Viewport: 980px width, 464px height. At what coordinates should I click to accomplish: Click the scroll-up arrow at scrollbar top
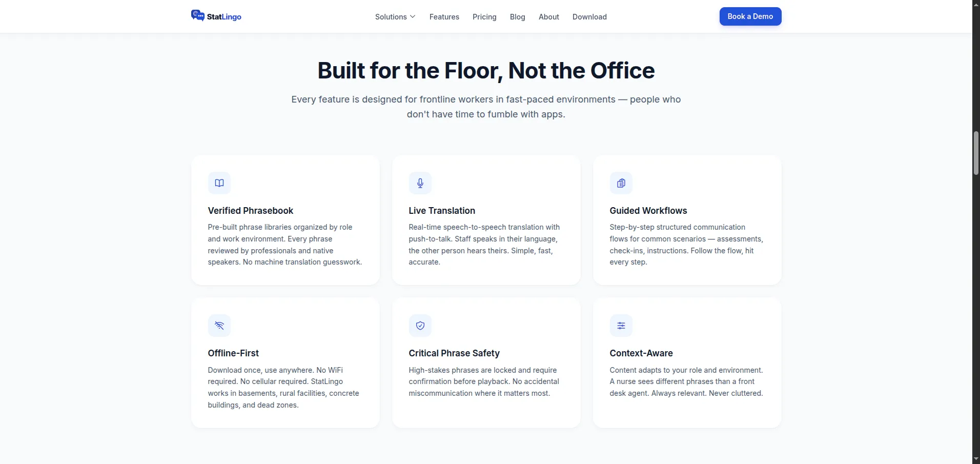[974, 5]
